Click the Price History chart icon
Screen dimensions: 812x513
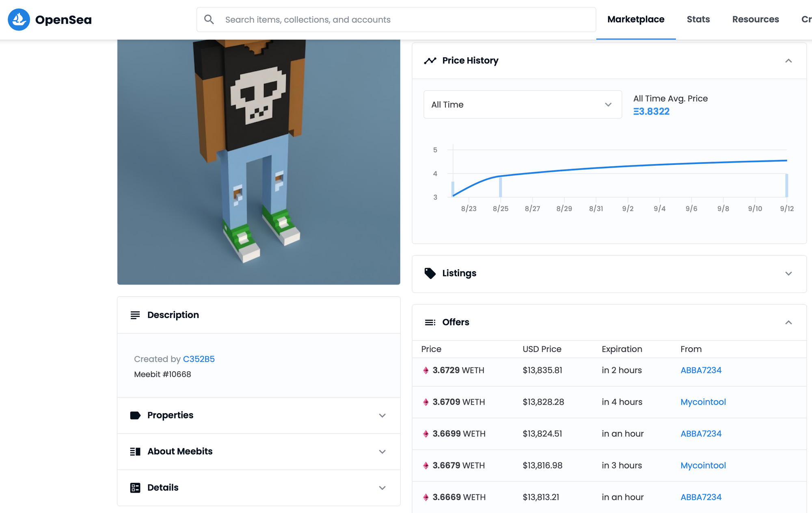click(430, 61)
